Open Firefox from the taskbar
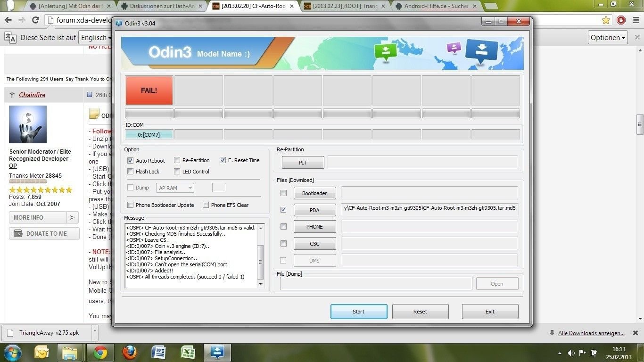 pyautogui.click(x=129, y=353)
